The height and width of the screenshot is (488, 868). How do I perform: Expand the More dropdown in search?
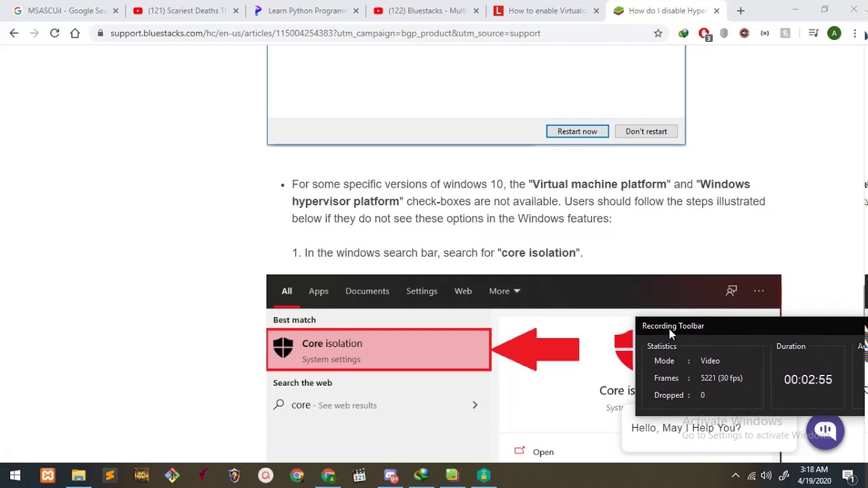(505, 291)
